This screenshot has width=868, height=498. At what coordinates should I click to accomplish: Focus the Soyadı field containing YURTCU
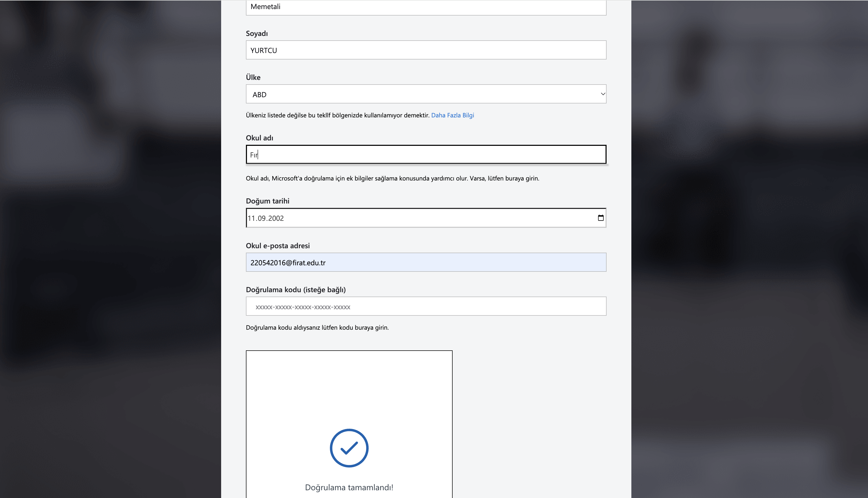426,50
